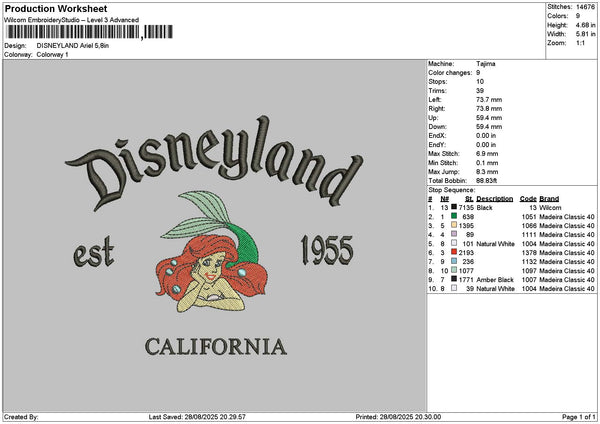The height and width of the screenshot is (424, 600).
Task: Select the red swatch in the code 1378 row
Action: point(454,252)
